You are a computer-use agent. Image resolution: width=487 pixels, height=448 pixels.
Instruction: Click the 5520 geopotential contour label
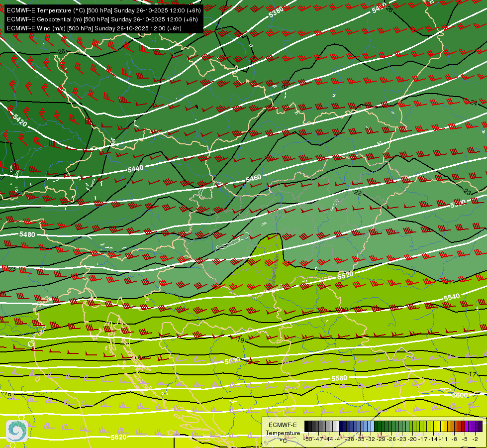coord(345,275)
